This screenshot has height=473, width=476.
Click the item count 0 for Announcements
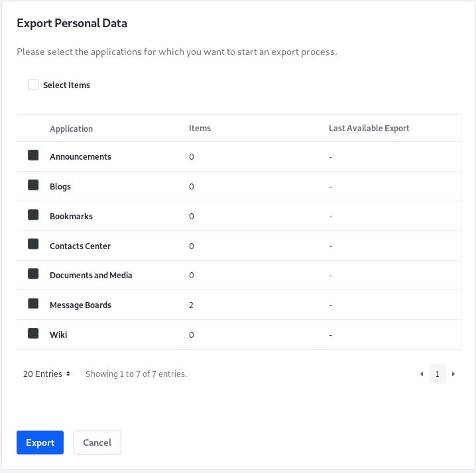[x=191, y=156]
